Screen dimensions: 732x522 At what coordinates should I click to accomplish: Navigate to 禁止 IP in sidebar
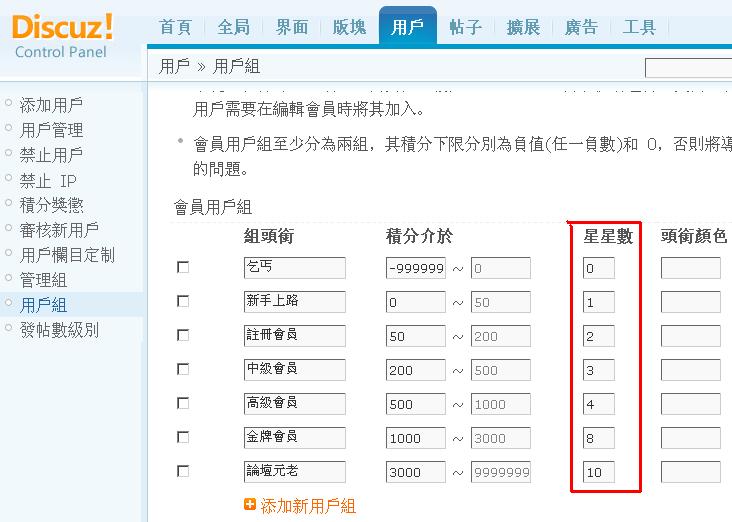[x=48, y=181]
